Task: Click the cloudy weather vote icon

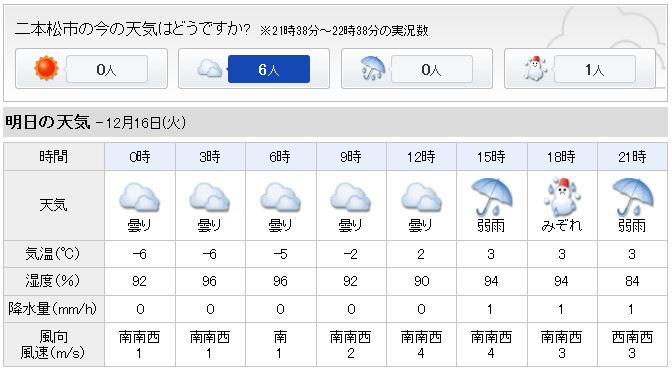Action: click(x=210, y=69)
